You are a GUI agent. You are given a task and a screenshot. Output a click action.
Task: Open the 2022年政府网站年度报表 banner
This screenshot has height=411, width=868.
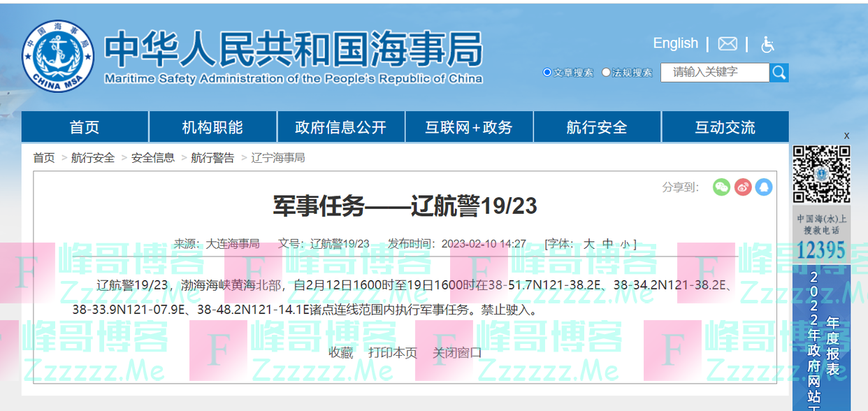point(821,338)
